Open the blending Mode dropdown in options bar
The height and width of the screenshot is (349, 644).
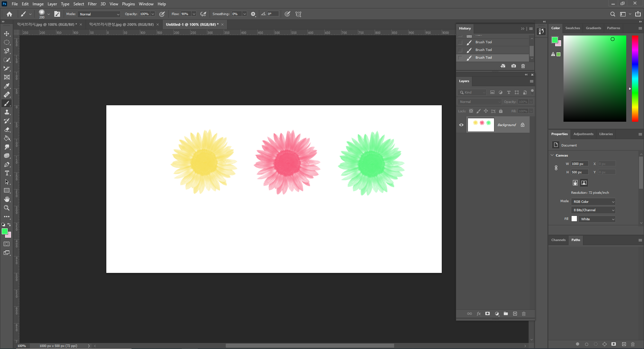99,14
